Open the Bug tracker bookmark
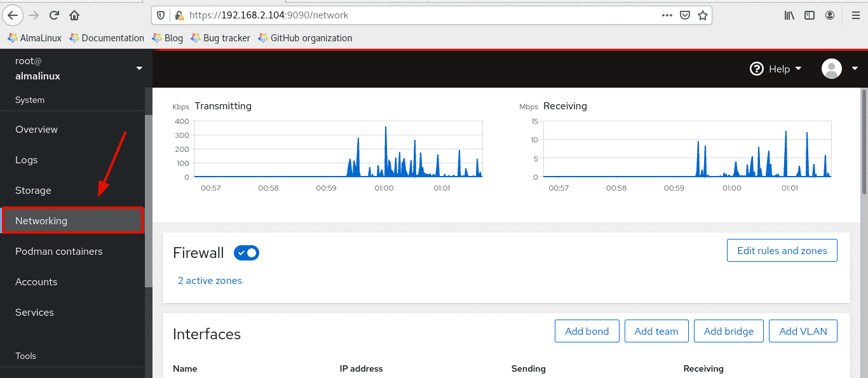The width and height of the screenshot is (868, 378). 220,38
